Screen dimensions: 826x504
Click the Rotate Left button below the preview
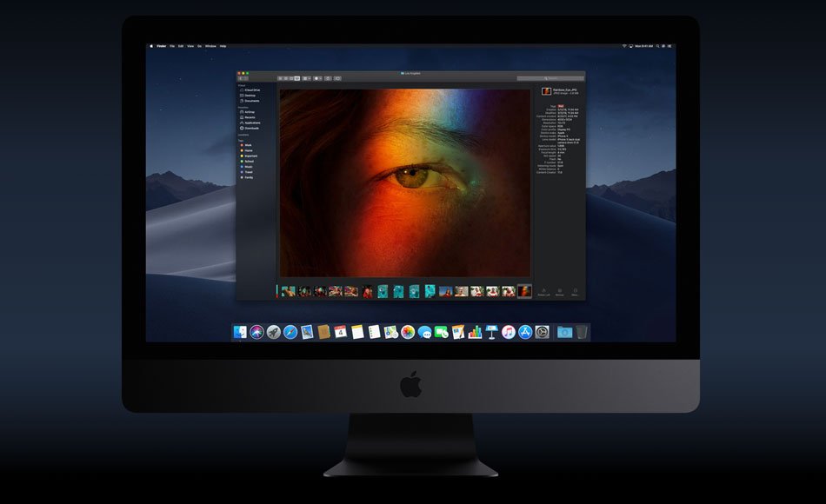pos(543,292)
